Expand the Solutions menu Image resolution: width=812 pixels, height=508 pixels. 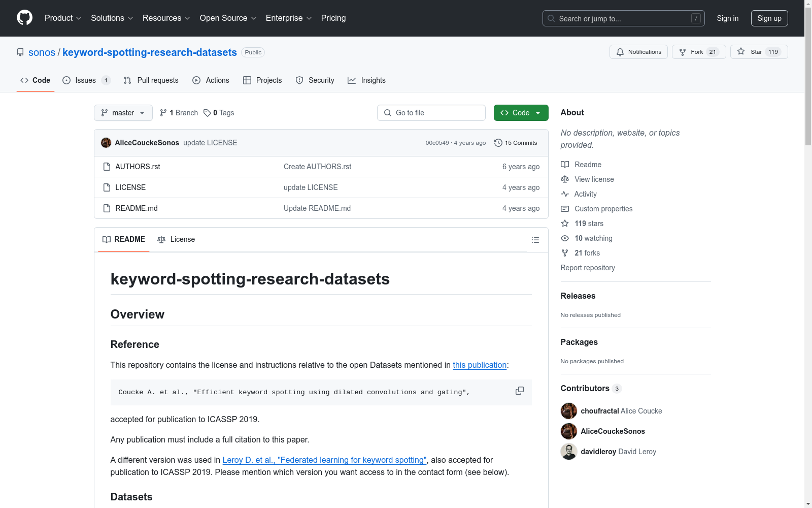point(112,18)
